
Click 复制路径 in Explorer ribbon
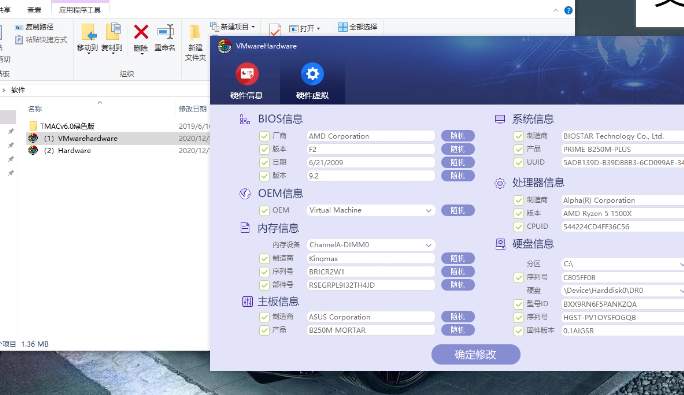(34, 27)
